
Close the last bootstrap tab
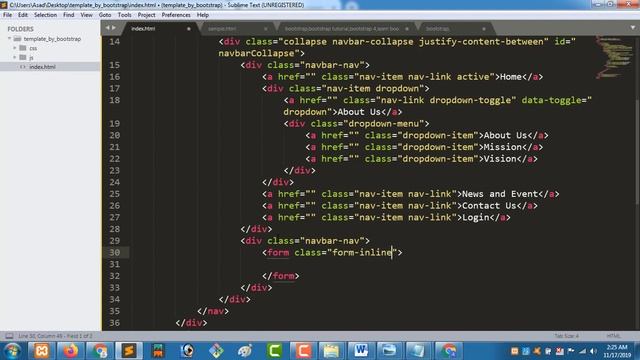(484, 29)
